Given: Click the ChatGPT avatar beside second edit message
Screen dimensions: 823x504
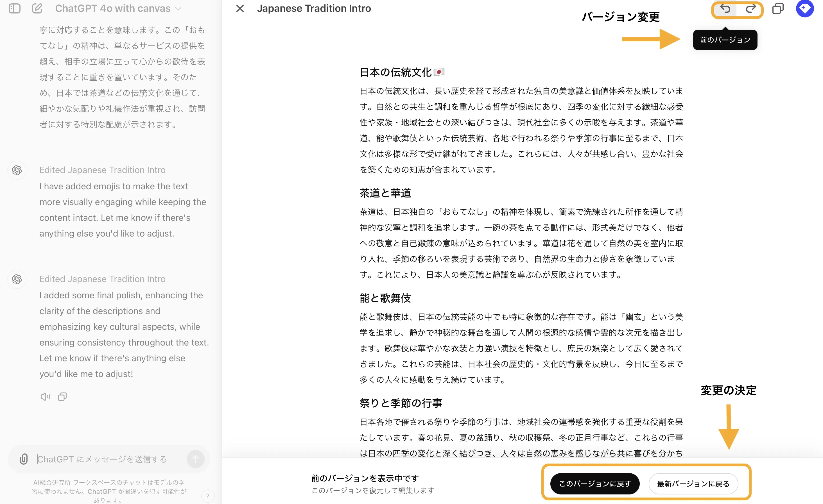Looking at the screenshot, I should [17, 279].
